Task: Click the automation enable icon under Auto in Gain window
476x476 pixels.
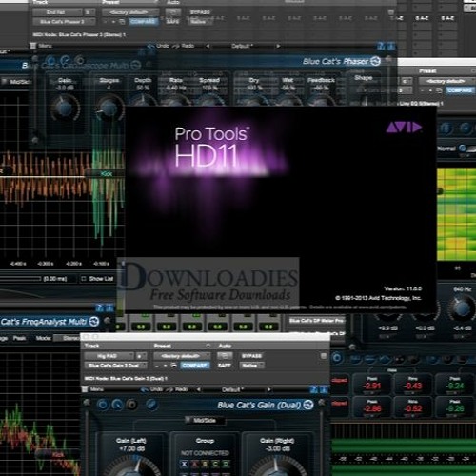Action: click(x=225, y=355)
